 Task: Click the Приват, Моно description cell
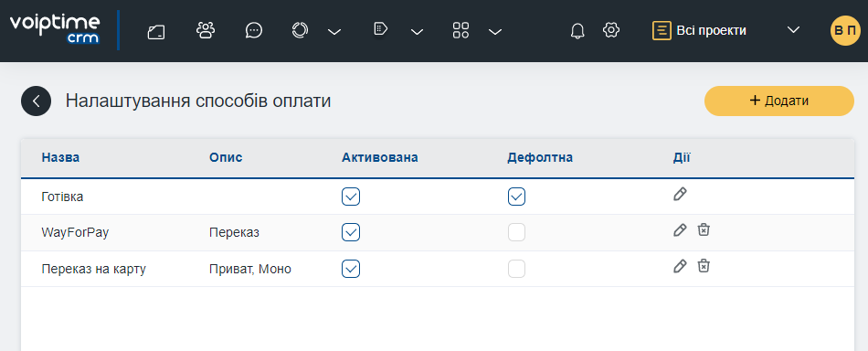(x=250, y=269)
